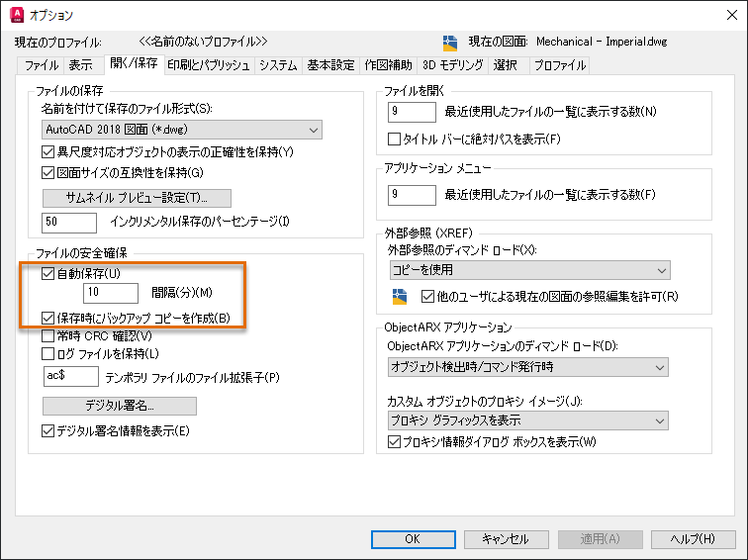
Task: Click the drawing icon in 外部参照 section
Action: point(400,296)
